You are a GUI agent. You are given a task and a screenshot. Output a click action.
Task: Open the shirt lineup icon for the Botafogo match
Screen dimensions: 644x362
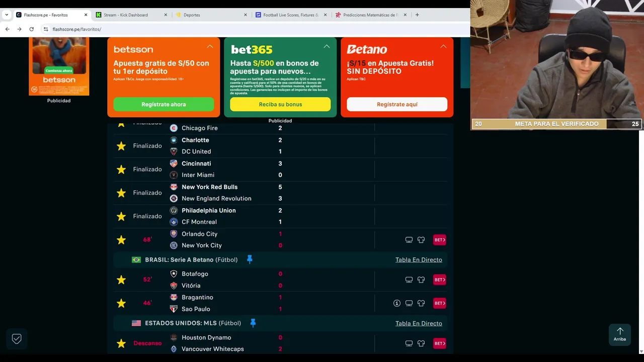point(421,280)
